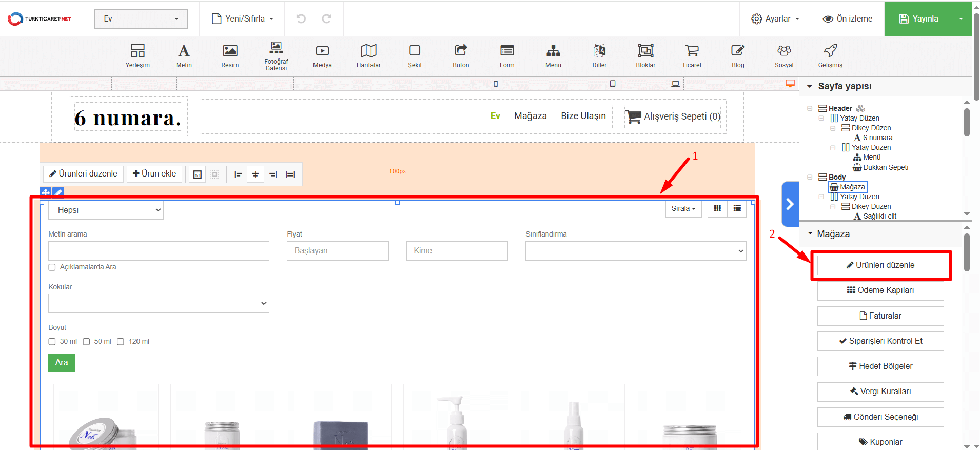Screen dimensions: 980x450
Task: Open the Gelişmiş rocket tool
Action: click(830, 55)
